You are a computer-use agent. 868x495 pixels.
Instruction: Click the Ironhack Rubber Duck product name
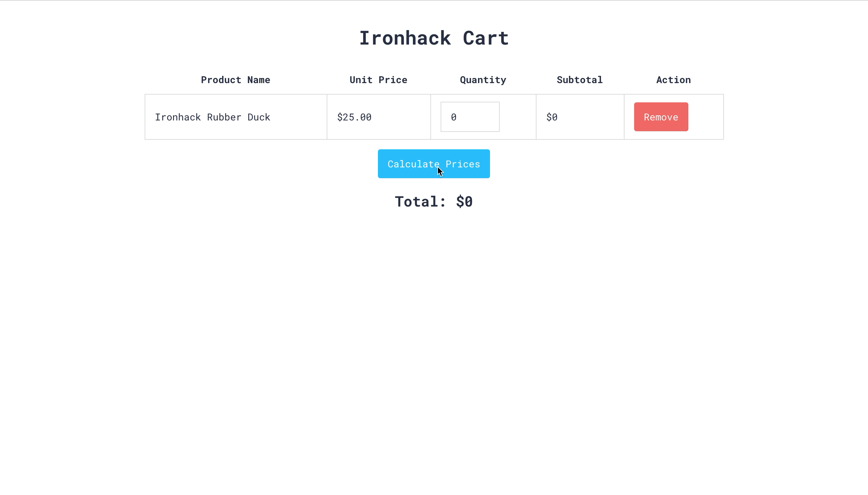[212, 117]
